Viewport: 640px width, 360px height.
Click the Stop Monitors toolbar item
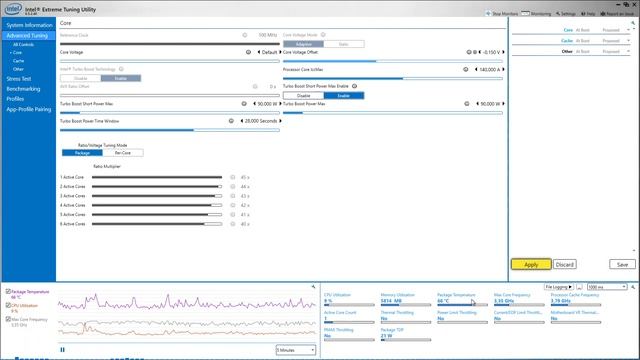point(502,13)
